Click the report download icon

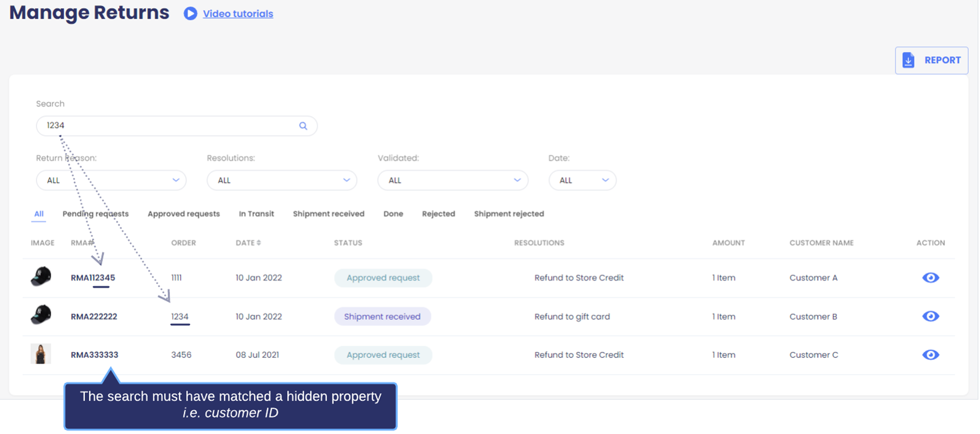pyautogui.click(x=908, y=60)
